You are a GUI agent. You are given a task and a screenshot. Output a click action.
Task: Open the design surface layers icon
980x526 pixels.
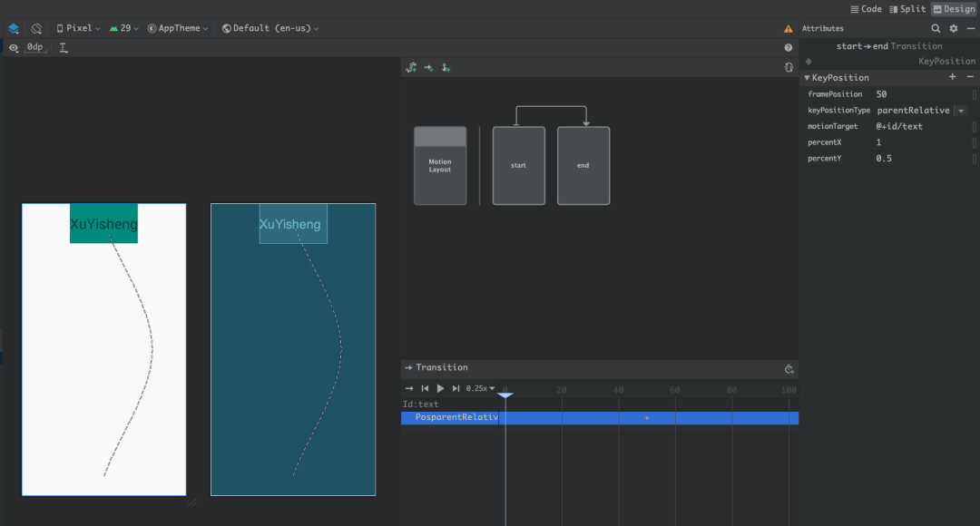pos(14,28)
